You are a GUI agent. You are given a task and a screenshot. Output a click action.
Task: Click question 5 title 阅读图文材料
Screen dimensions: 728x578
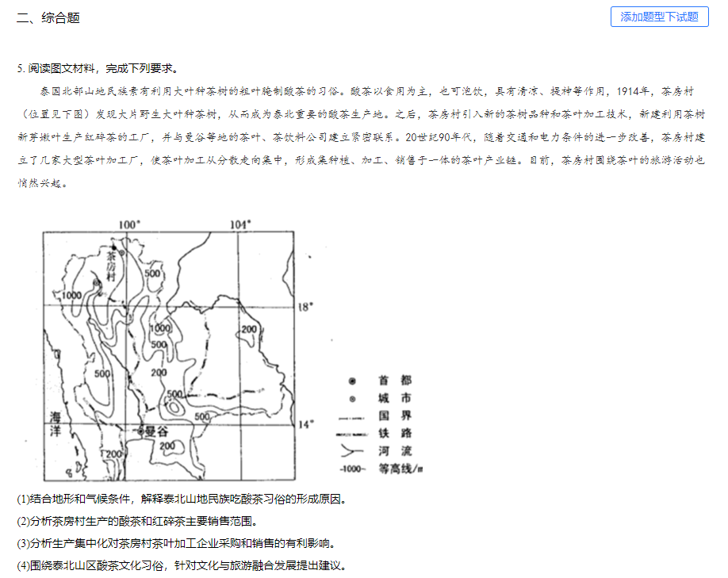point(97,68)
